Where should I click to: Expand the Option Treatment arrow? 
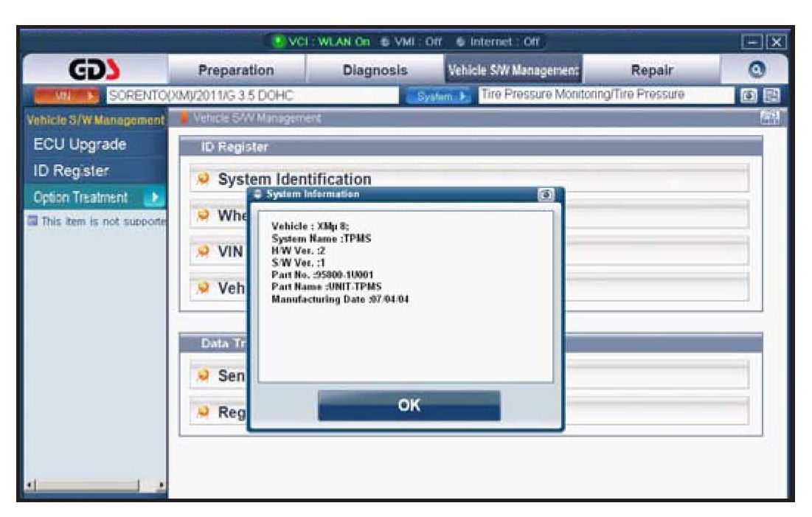pyautogui.click(x=155, y=198)
